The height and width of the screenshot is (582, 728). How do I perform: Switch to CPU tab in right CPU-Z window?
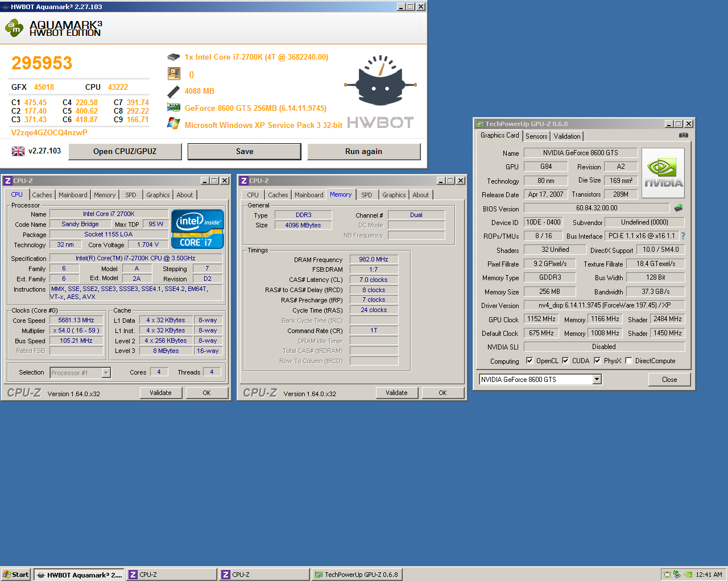253,195
